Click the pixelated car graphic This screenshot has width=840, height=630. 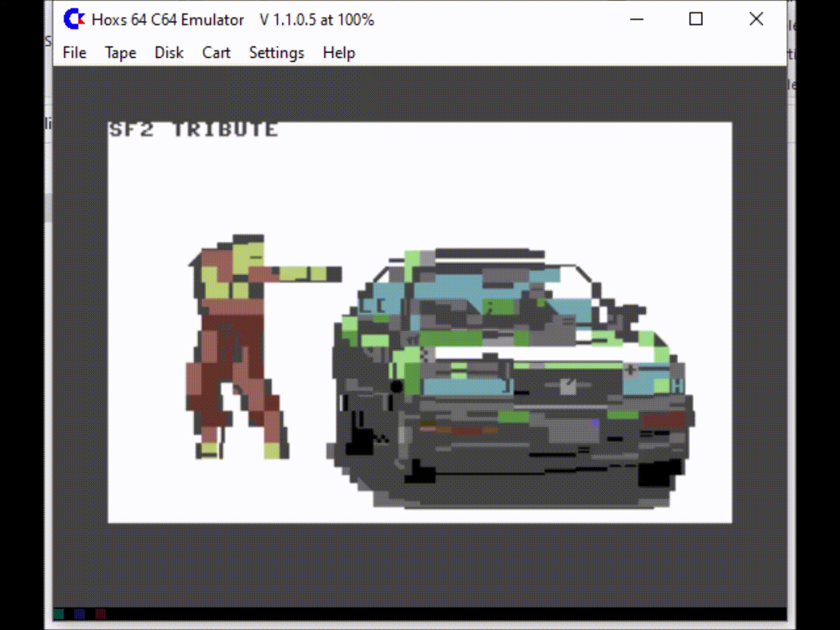pyautogui.click(x=510, y=378)
